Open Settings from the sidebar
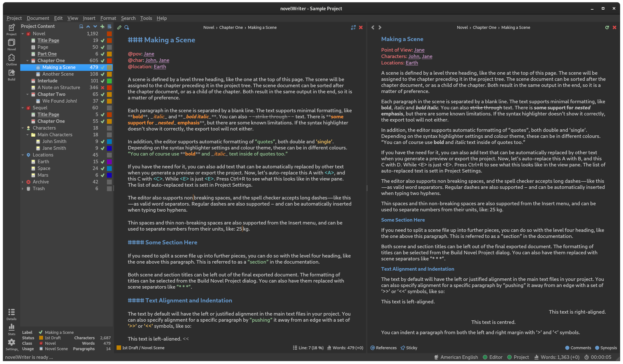 click(x=12, y=344)
